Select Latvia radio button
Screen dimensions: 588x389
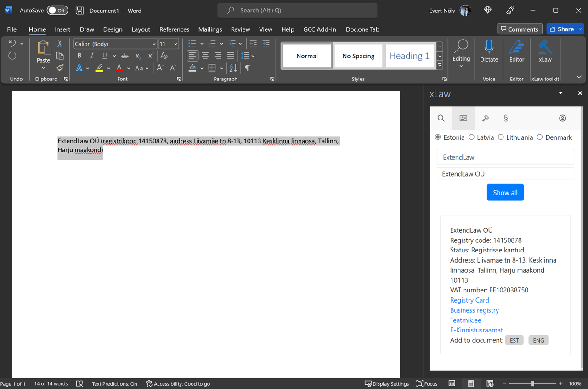471,137
